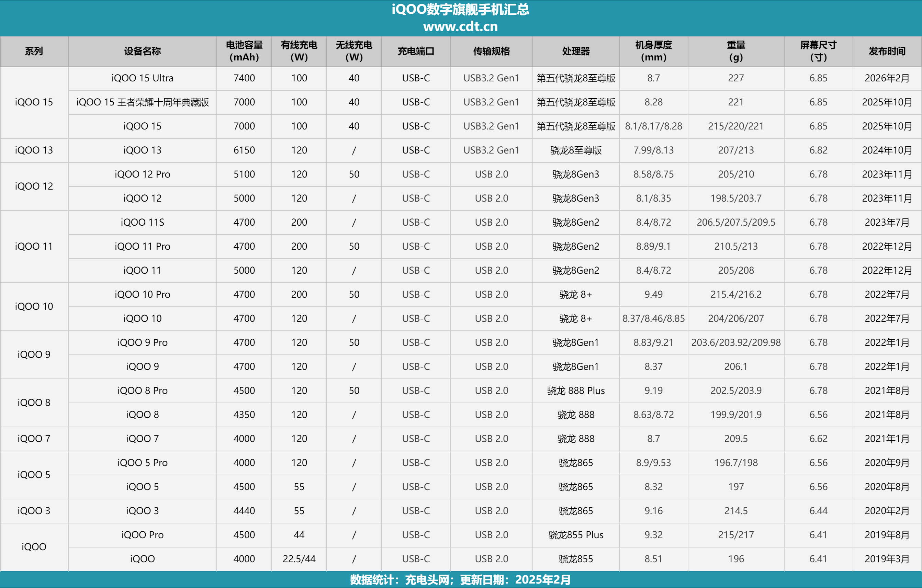The image size is (922, 588).
Task: Click the 处理器 column header
Action: [575, 51]
